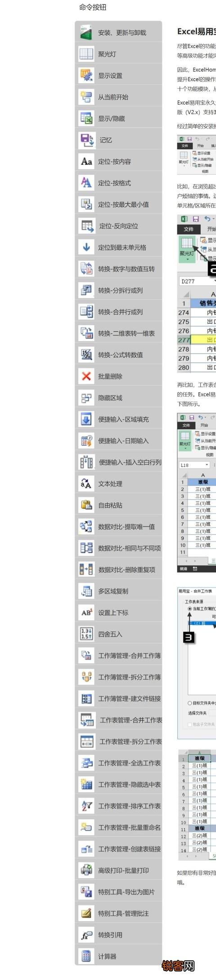Click the 文件 tab in the large Excel screenshot

click(x=188, y=229)
